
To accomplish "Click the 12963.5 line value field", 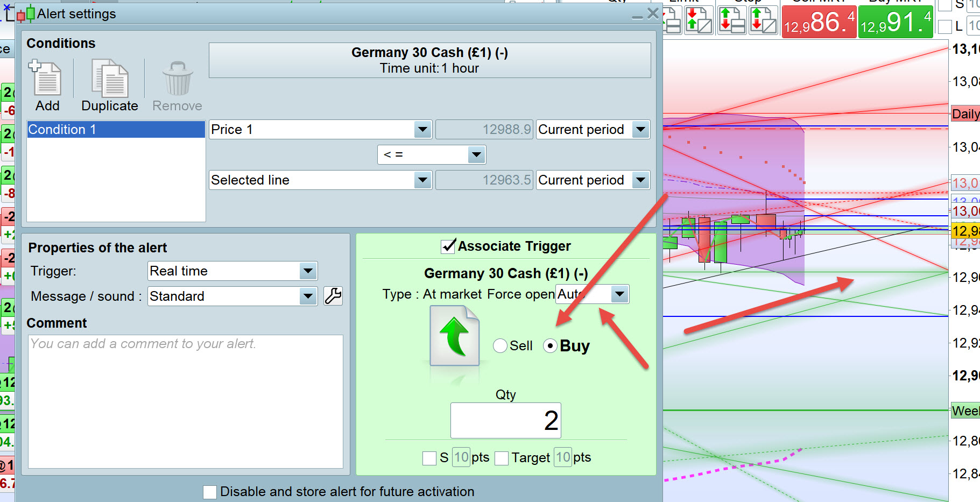I will (x=484, y=180).
